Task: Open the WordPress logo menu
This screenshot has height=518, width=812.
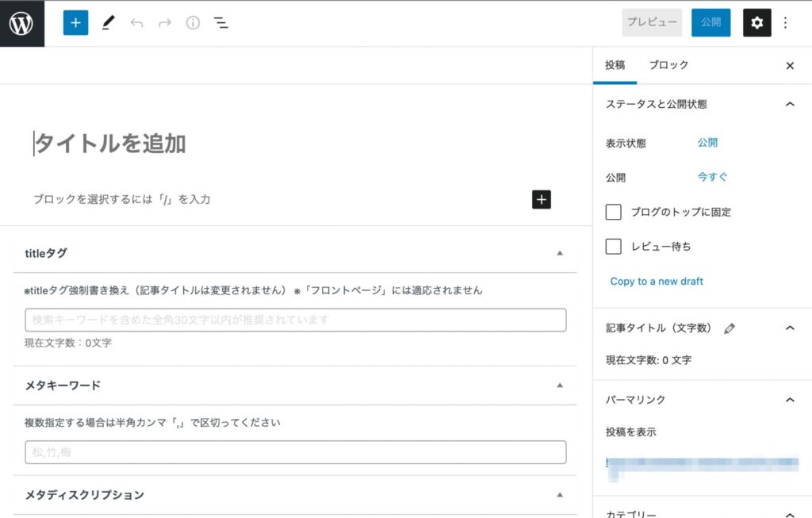Action: [x=21, y=23]
